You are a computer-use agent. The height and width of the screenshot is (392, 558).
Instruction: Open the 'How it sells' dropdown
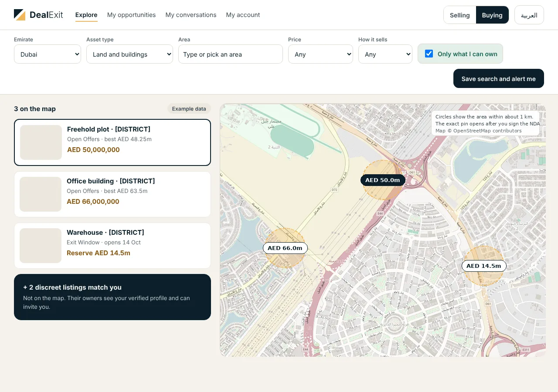pyautogui.click(x=385, y=54)
